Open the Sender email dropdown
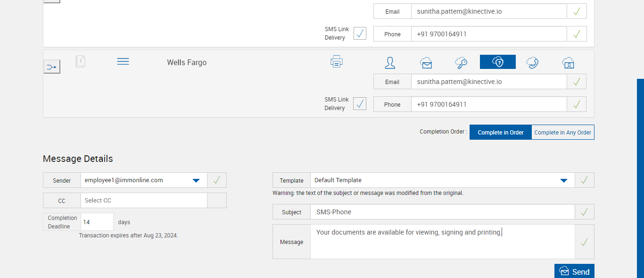644x278 pixels. 196,180
